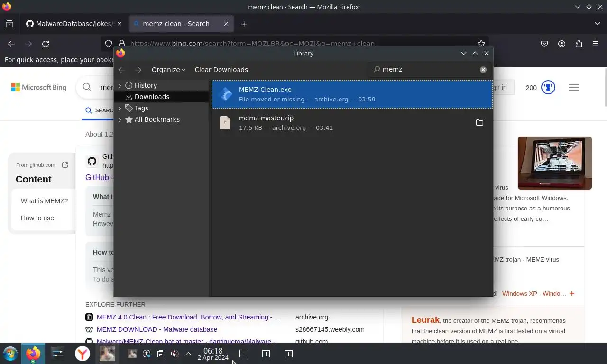Screen dimensions: 607x364
Task: Select the MEMZ-Clean.exe download entry
Action: tap(352, 94)
